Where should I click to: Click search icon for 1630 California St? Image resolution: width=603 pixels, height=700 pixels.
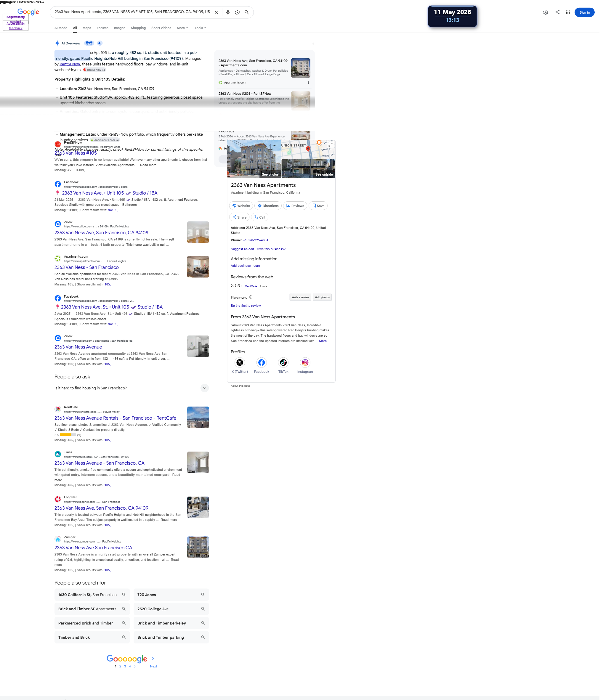coord(124,598)
